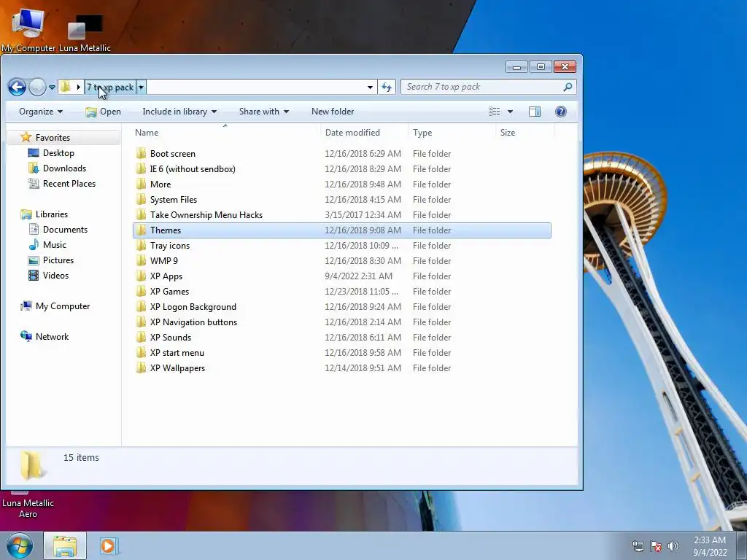Select the 'WMP 9' folder
The height and width of the screenshot is (560, 747).
(341, 261)
